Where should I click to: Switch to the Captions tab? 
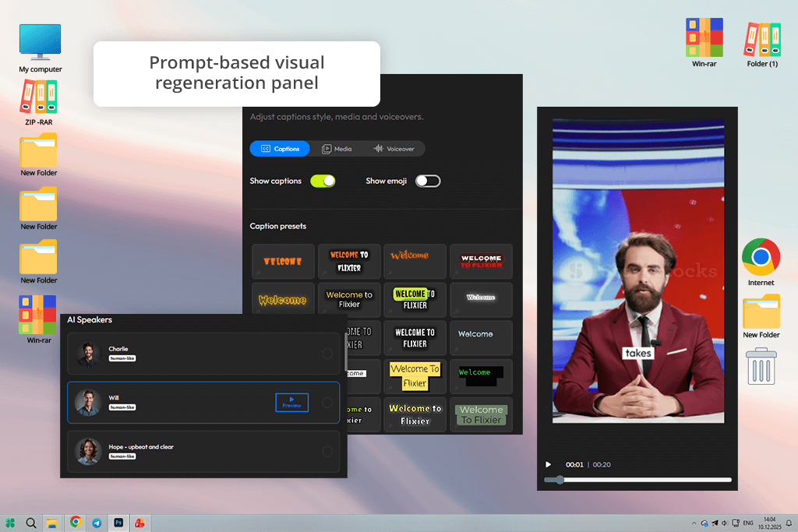click(280, 149)
